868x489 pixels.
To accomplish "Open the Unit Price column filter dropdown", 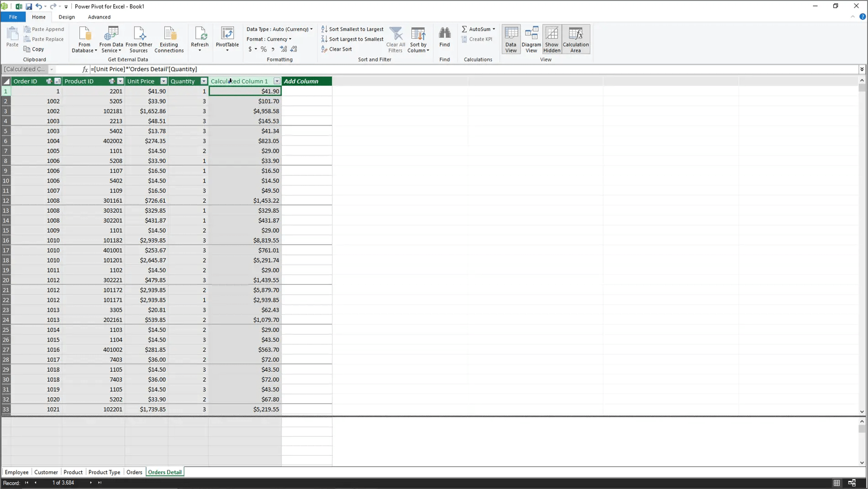I will pos(163,81).
